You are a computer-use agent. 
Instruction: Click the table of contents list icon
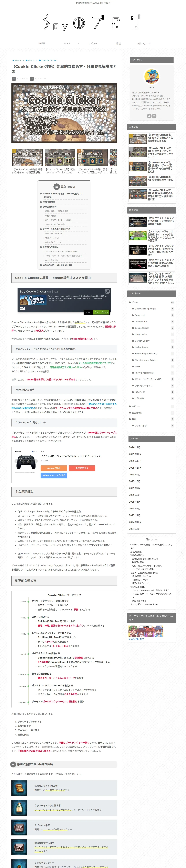click(x=56, y=187)
